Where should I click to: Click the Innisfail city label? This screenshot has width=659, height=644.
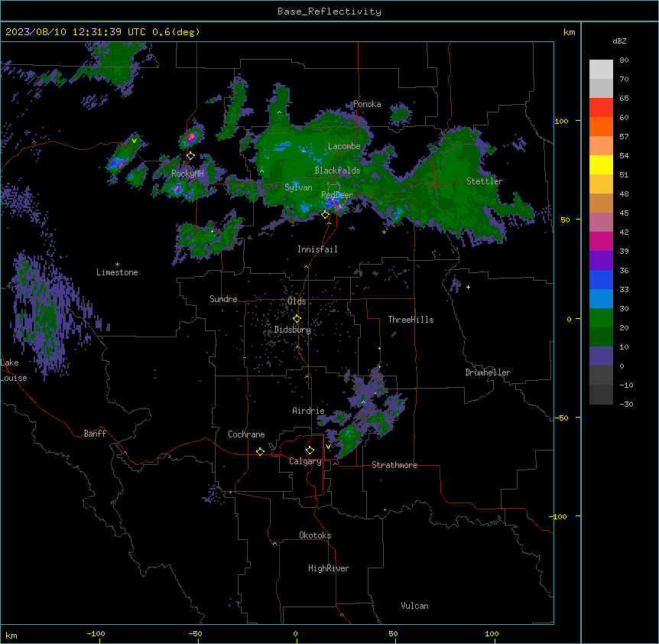pyautogui.click(x=317, y=249)
